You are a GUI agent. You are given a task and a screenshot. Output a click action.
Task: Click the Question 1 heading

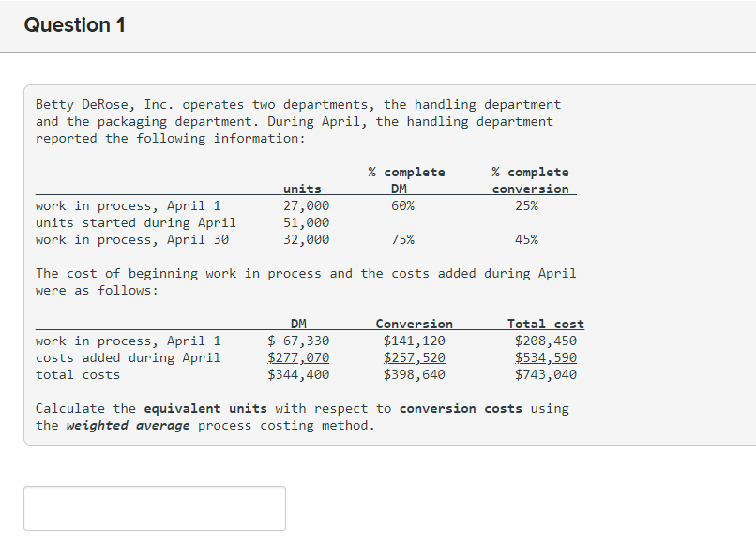(x=75, y=25)
